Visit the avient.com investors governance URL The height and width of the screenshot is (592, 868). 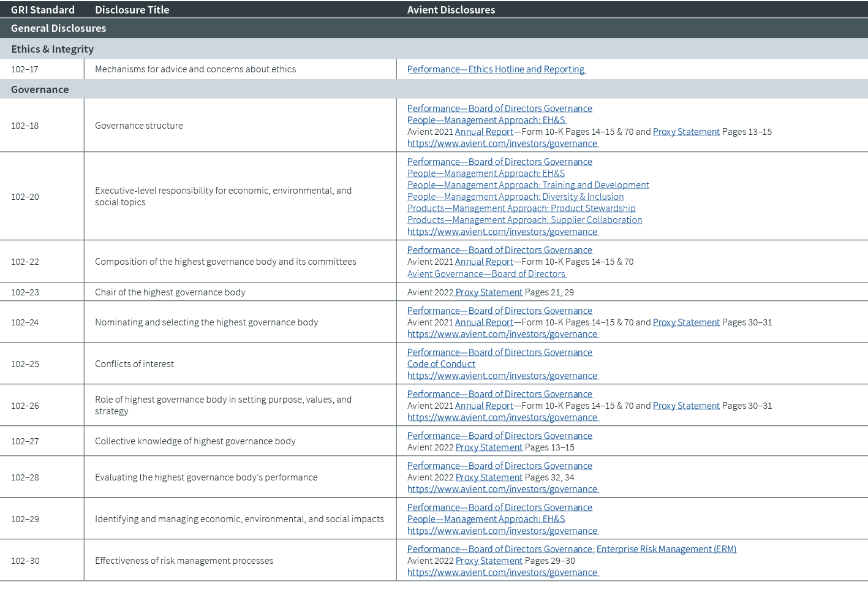click(502, 143)
